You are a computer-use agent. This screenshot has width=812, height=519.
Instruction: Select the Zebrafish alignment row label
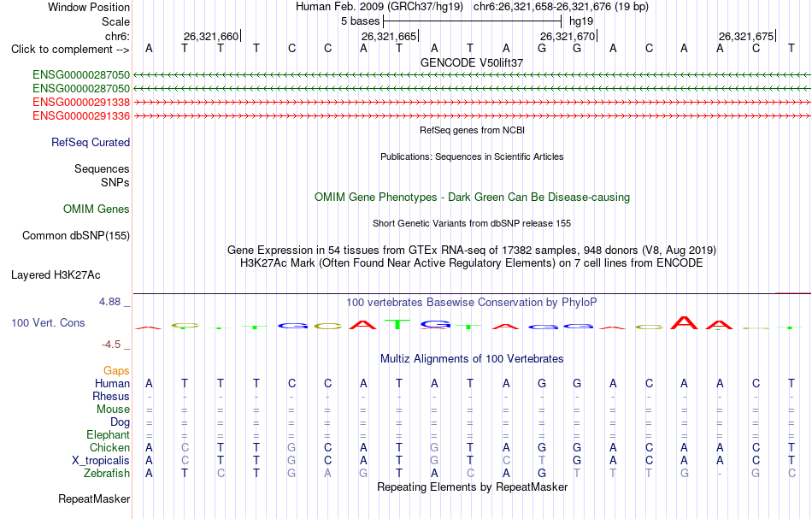pos(107,473)
